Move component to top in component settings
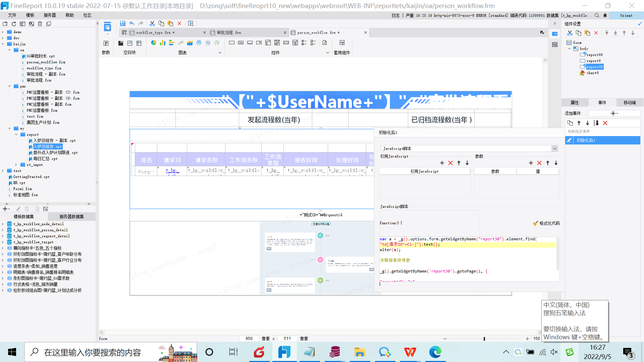The image size is (644, 362). [x=607, y=33]
